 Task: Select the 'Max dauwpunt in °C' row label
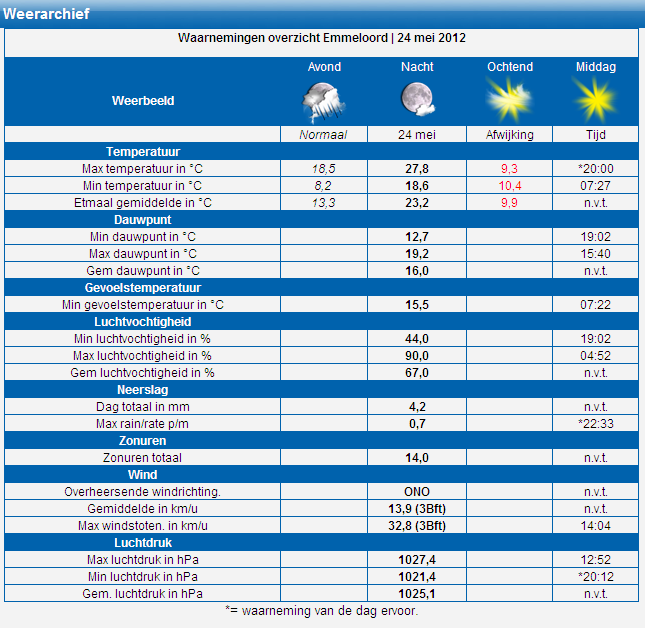pyautogui.click(x=143, y=254)
